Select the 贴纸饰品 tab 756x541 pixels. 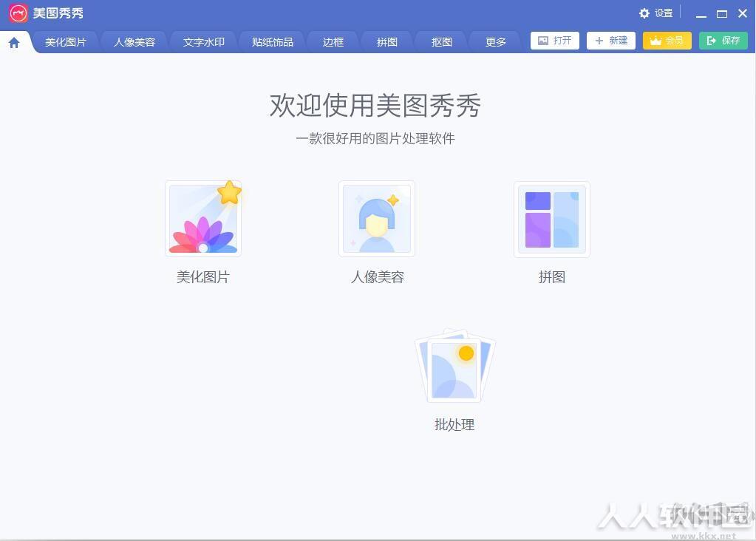tap(273, 42)
